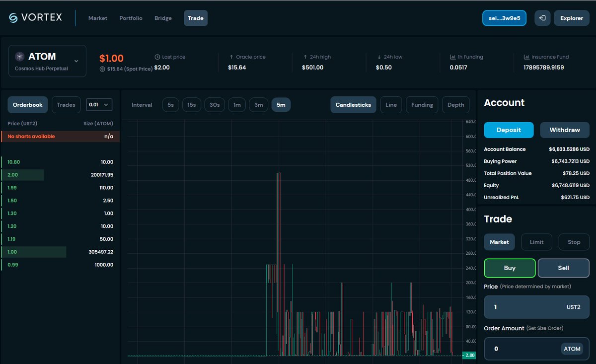
Task: Click the Unrealized PnL value $621.75 USD
Action: coord(576,198)
